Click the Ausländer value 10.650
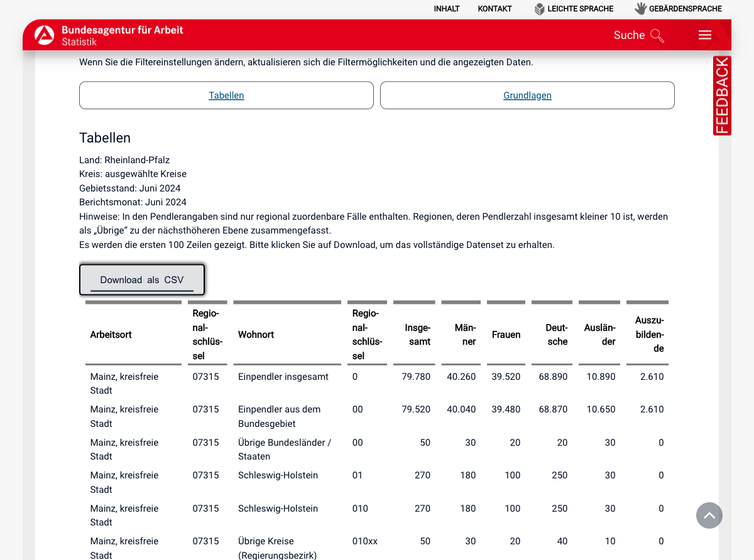The height and width of the screenshot is (560, 754). click(601, 409)
